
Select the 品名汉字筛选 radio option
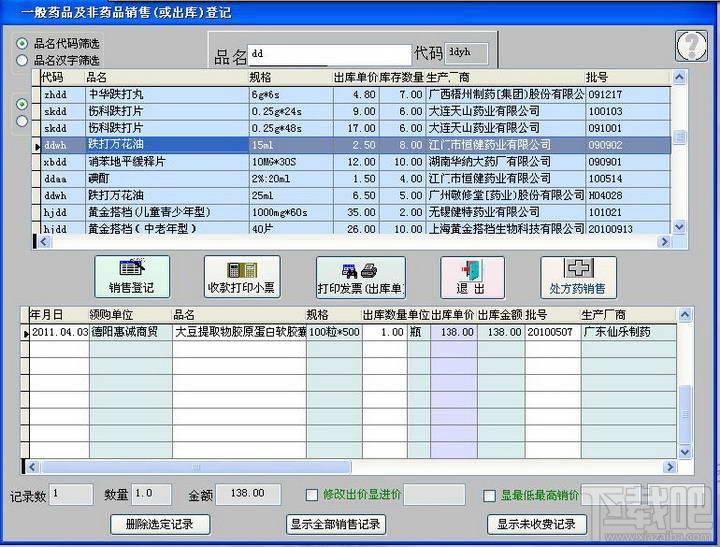(x=22, y=60)
